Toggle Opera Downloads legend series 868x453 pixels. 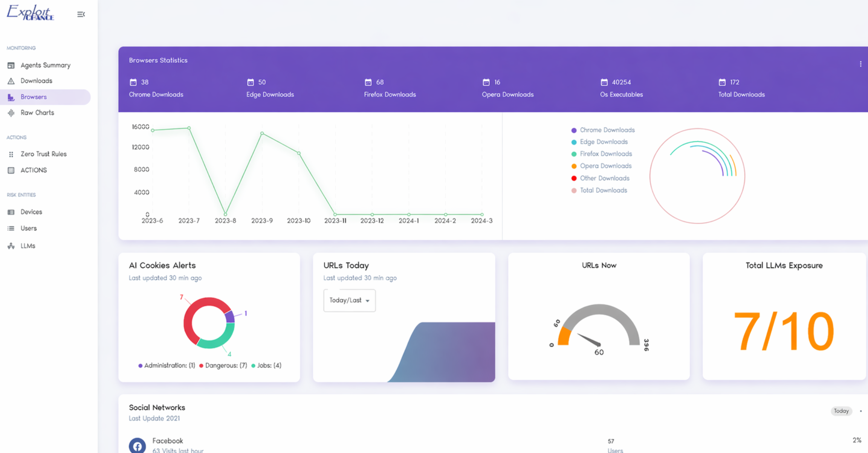click(x=605, y=166)
